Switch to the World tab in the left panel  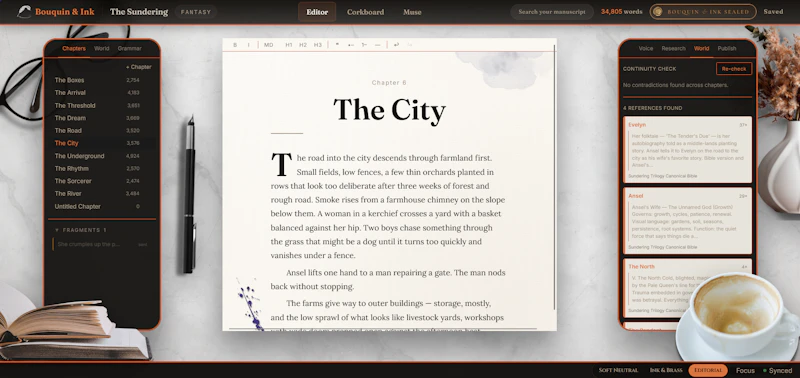102,48
